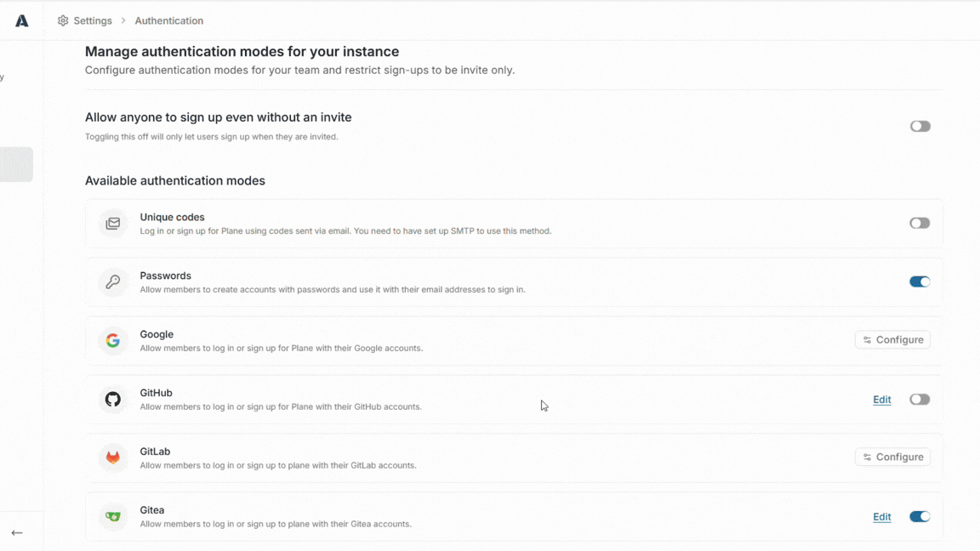Click Configure button for GitLab
The image size is (980, 551).
[x=892, y=457]
